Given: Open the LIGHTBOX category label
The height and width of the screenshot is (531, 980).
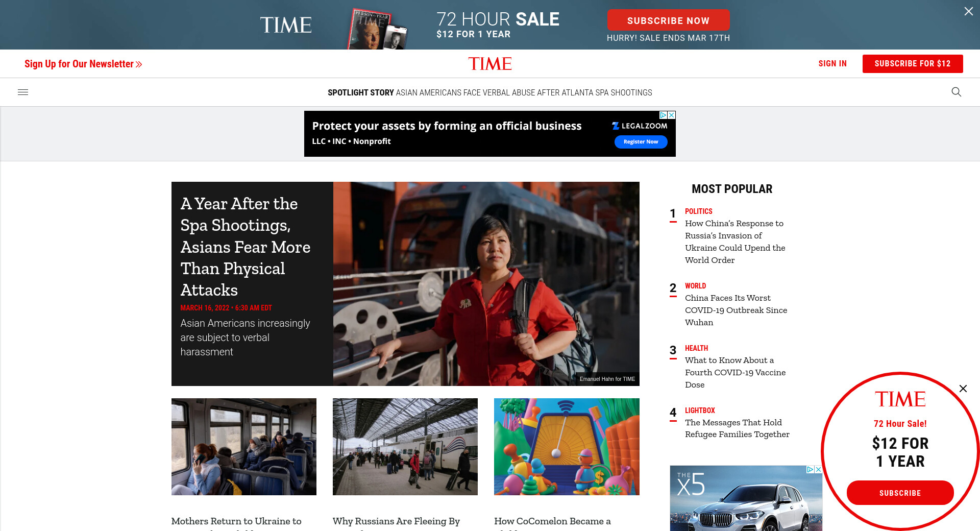Looking at the screenshot, I should 700,411.
